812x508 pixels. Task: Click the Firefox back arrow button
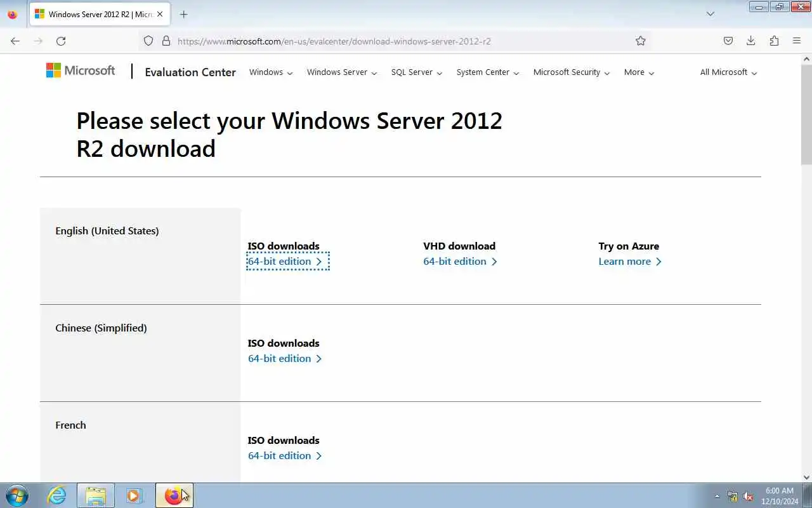15,41
